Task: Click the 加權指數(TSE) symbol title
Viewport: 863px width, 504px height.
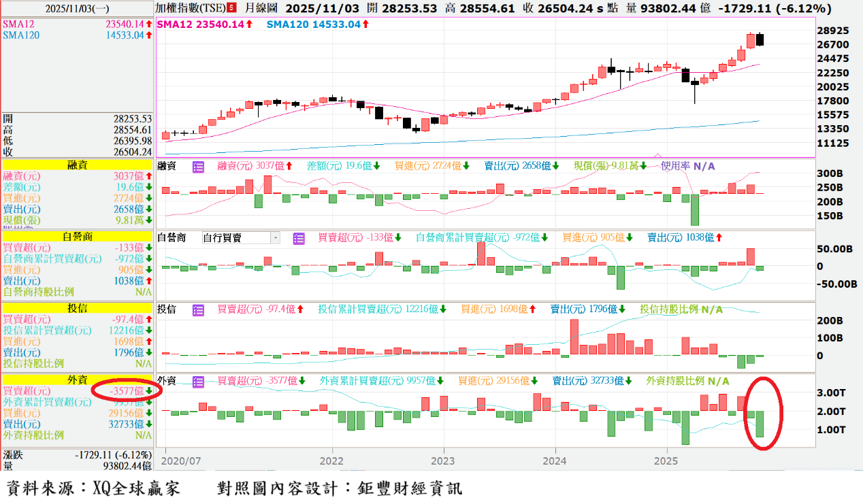Action: (x=191, y=8)
